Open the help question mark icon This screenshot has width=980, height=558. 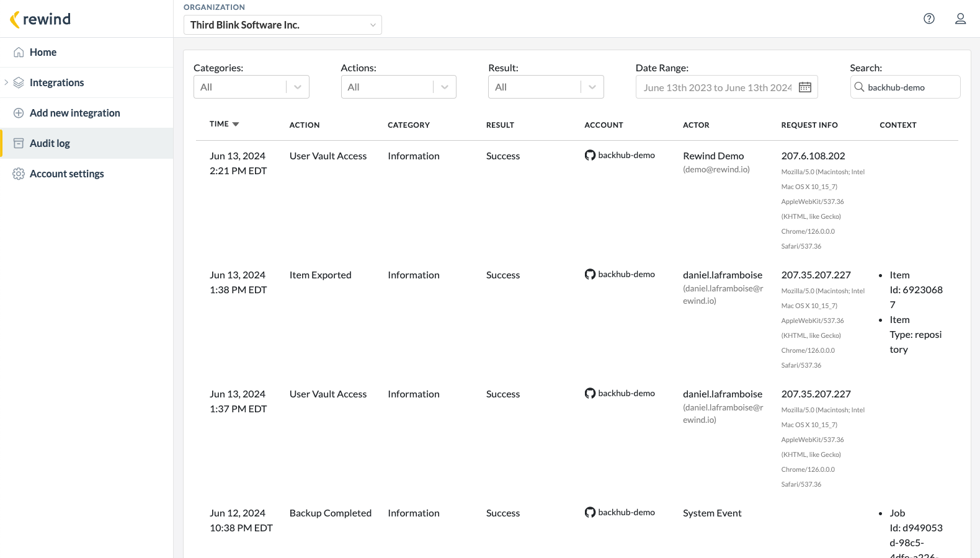[x=929, y=19]
